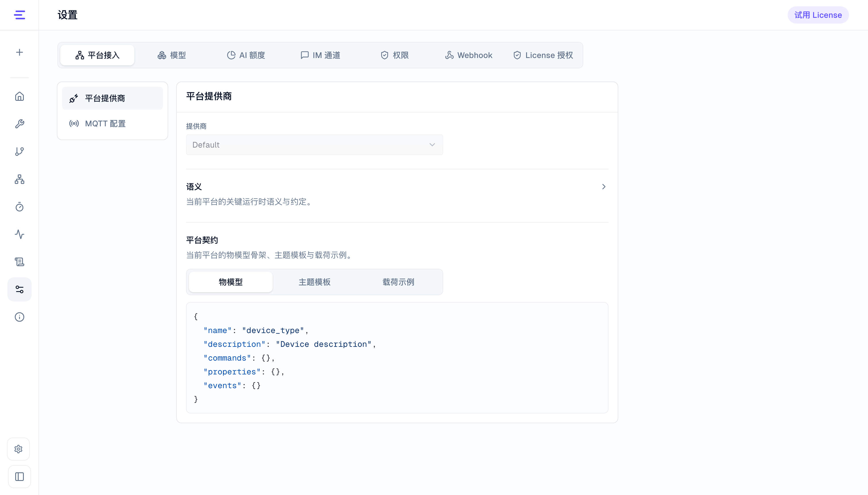The width and height of the screenshot is (868, 495).
Task: Click the "properties" key in the JSON
Action: (x=232, y=372)
